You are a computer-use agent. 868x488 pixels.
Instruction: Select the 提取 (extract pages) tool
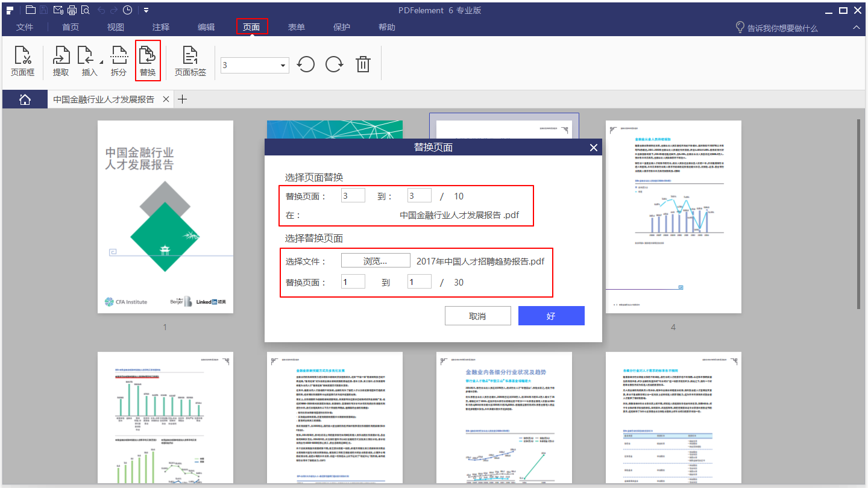61,62
